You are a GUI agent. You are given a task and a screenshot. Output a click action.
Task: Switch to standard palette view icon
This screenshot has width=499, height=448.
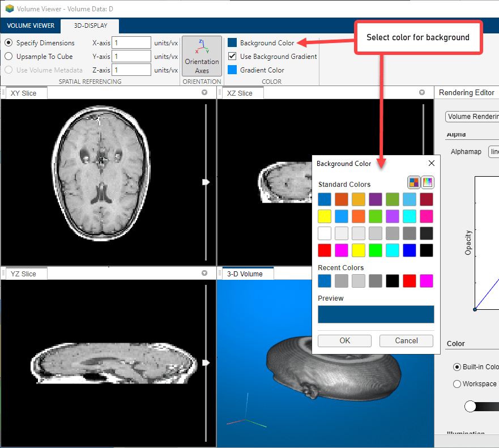click(413, 182)
